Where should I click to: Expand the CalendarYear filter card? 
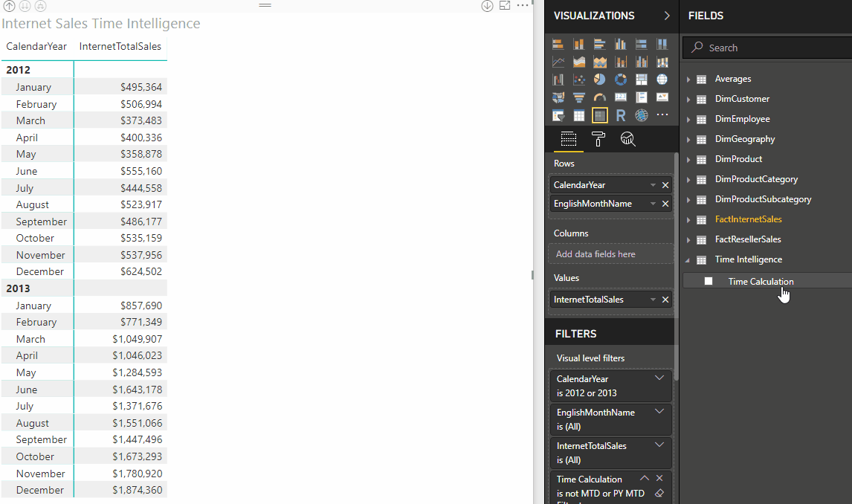[x=659, y=378]
